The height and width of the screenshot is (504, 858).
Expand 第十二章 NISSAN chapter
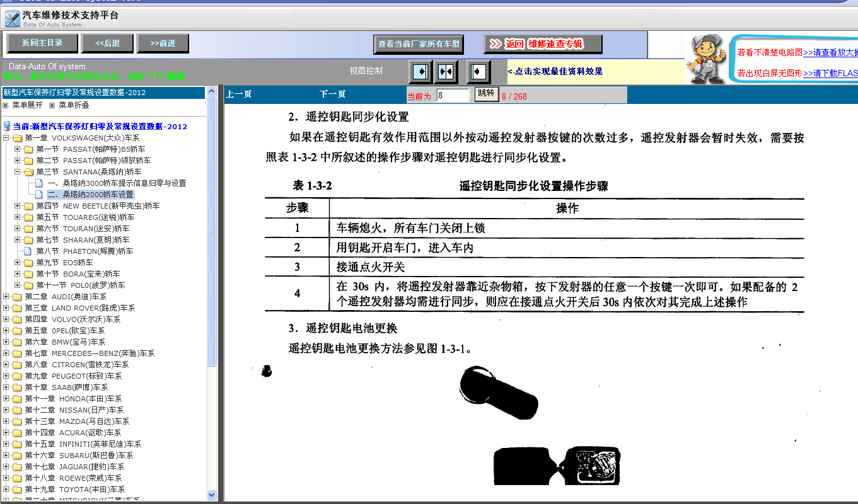(6, 410)
